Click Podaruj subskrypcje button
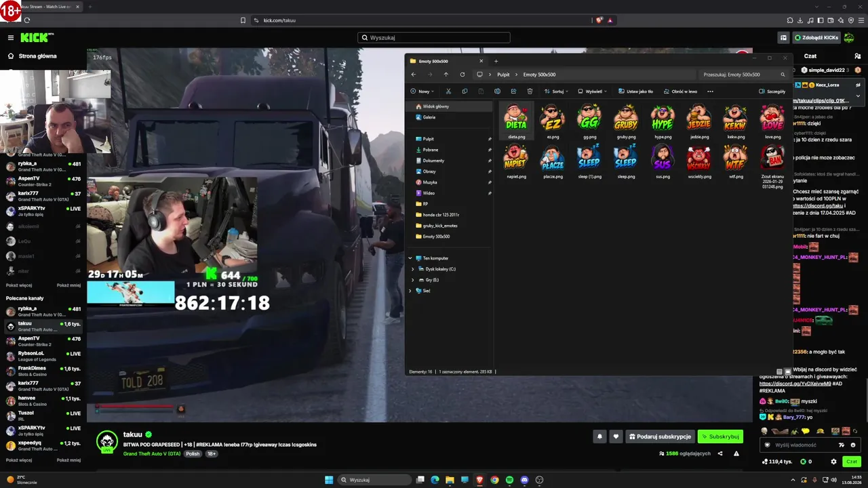 point(660,436)
